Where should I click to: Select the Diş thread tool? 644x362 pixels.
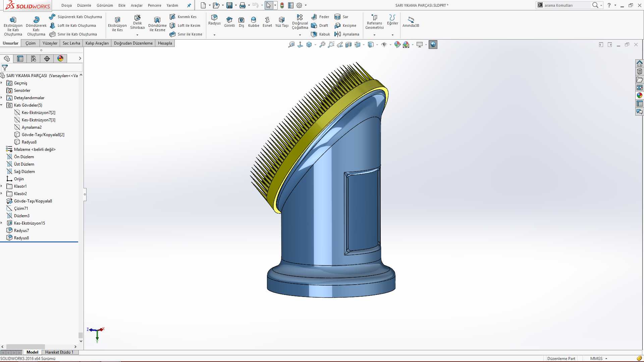(x=241, y=22)
